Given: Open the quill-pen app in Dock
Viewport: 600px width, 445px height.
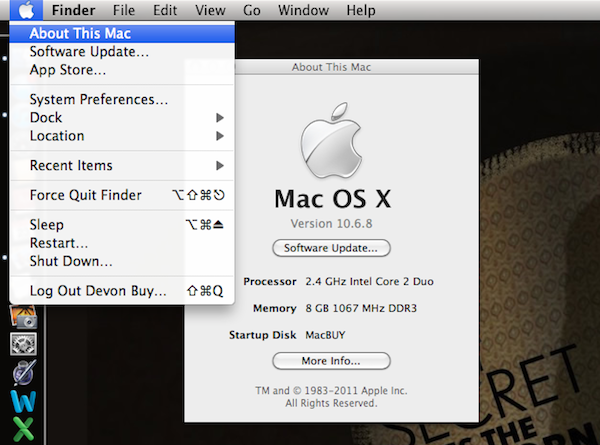Looking at the screenshot, I should [x=24, y=372].
